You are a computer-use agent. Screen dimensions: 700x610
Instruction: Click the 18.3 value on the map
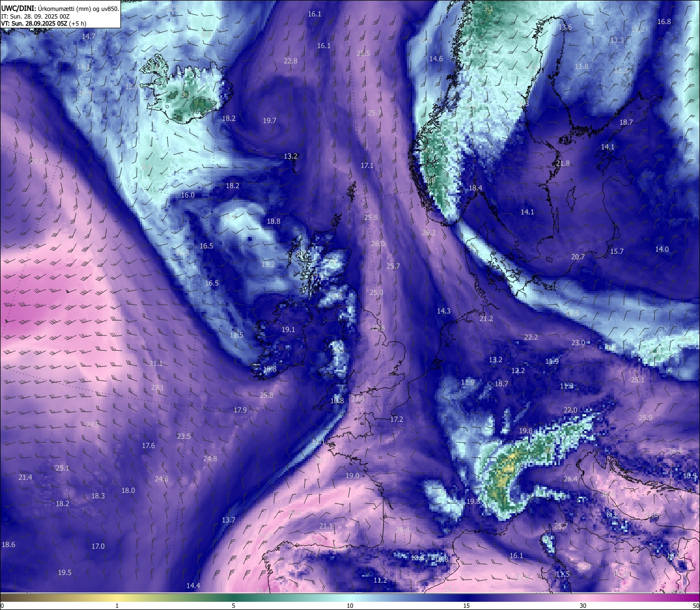(x=98, y=496)
